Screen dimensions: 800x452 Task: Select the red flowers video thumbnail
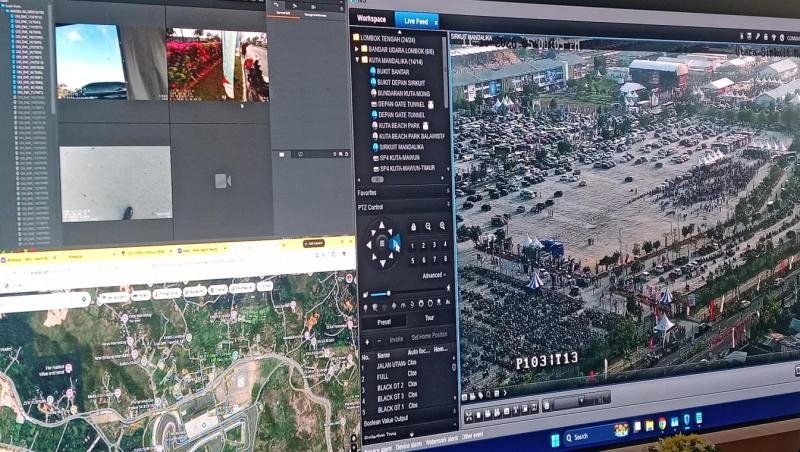[218, 65]
